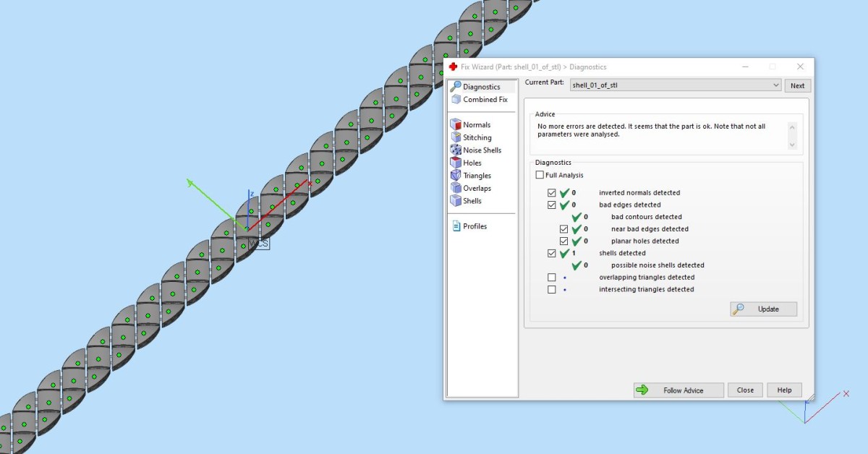The height and width of the screenshot is (454, 868).
Task: Enable the Full Analysis checkbox
Action: [540, 175]
